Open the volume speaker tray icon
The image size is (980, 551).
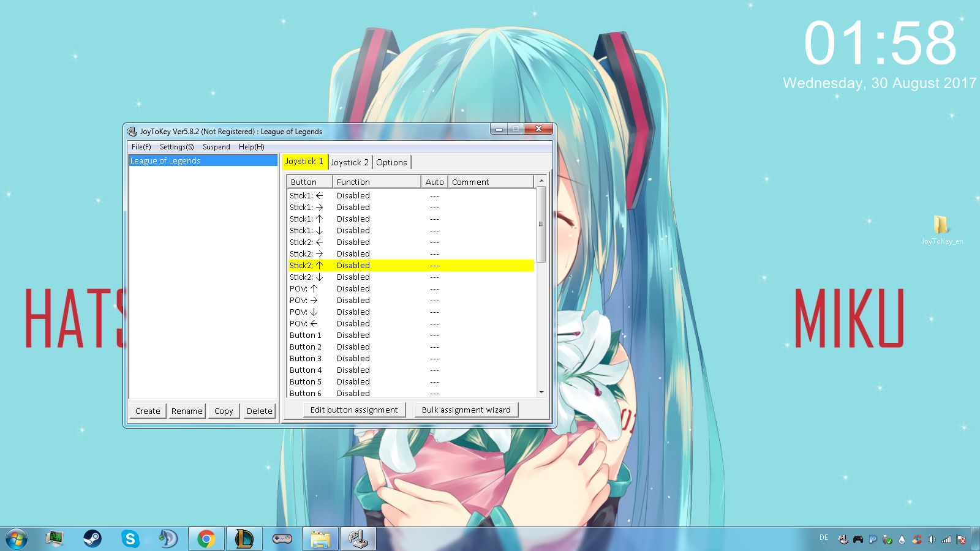pos(932,539)
